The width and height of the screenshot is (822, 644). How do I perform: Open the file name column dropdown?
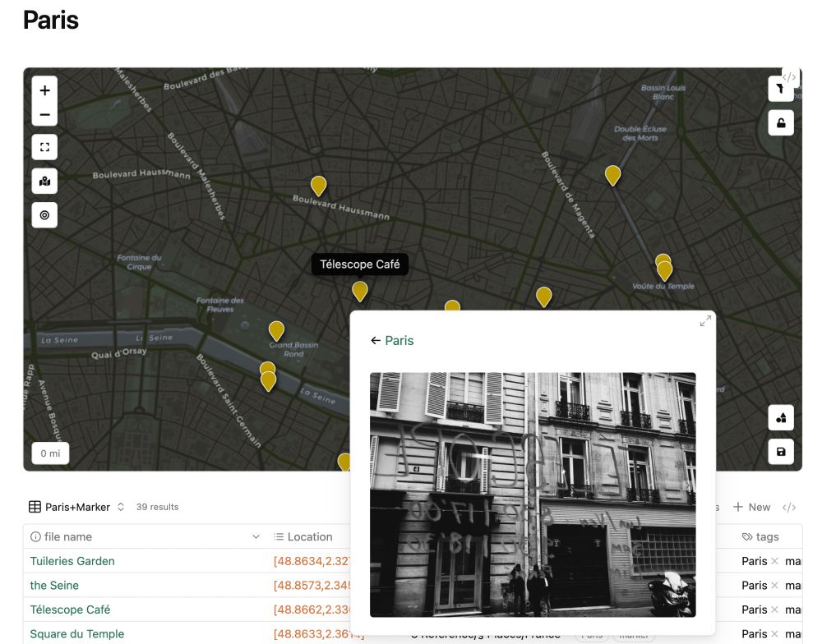(x=255, y=536)
